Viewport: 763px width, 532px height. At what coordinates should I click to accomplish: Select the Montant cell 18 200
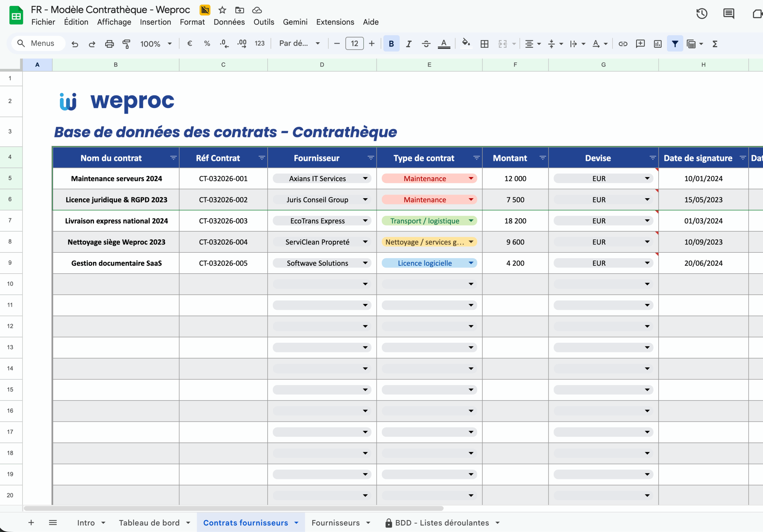pyautogui.click(x=515, y=221)
